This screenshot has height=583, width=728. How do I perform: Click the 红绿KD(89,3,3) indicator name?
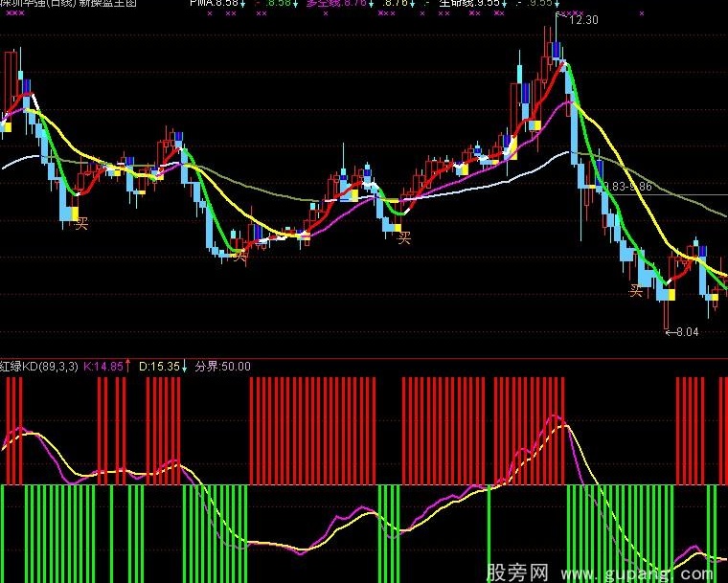pyautogui.click(x=39, y=367)
